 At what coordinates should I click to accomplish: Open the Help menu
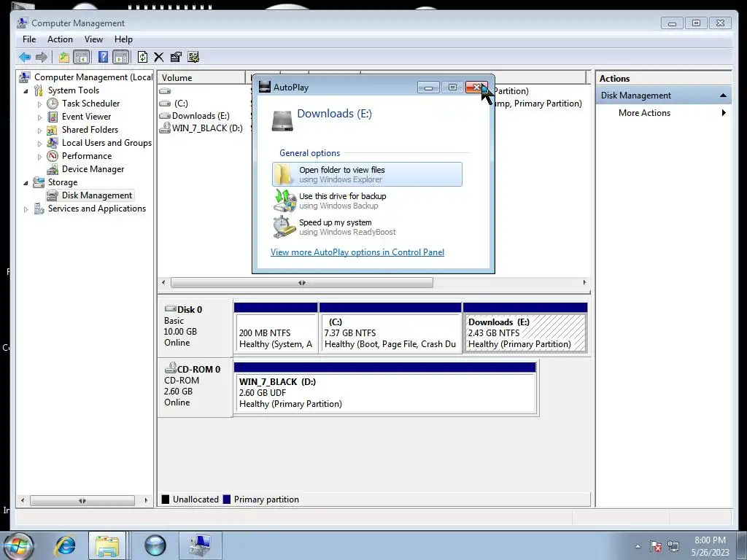tap(123, 39)
